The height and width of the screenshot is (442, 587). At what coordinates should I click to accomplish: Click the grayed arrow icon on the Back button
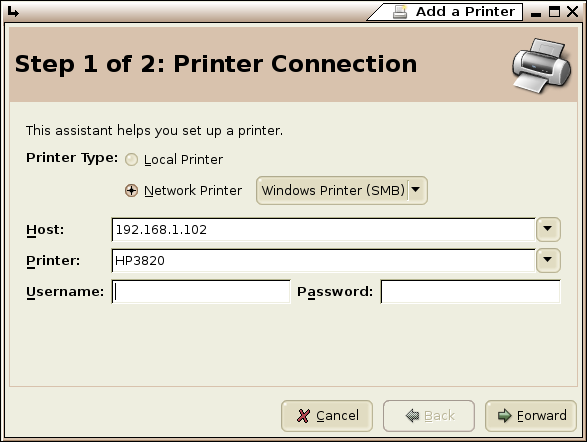(x=413, y=415)
